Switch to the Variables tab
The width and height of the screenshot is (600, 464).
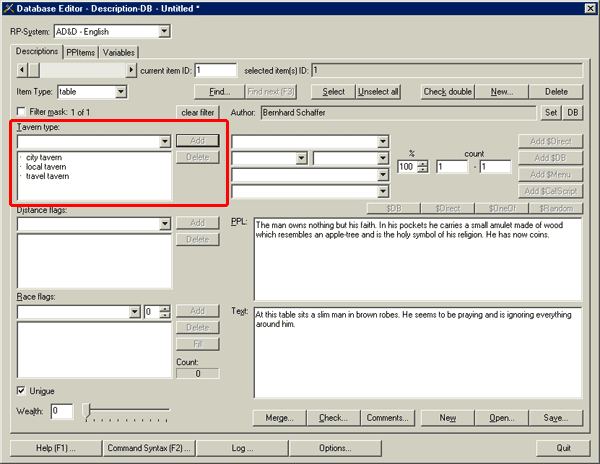click(x=119, y=52)
